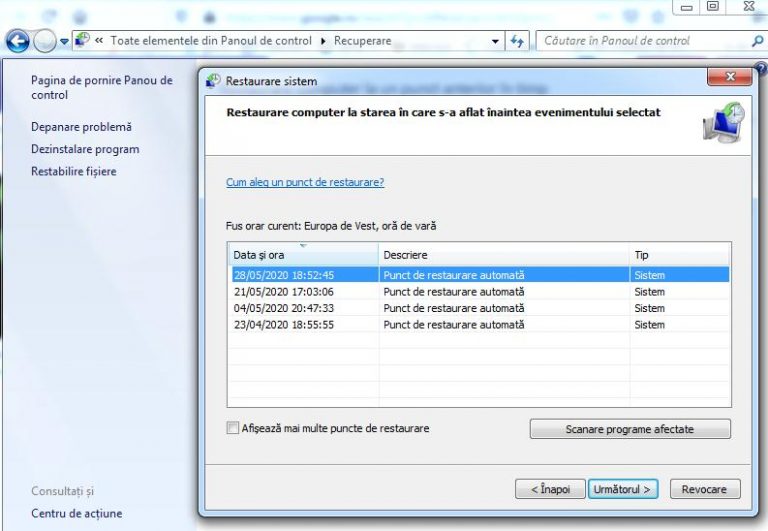This screenshot has height=531, width=768.
Task: Close the Restaurare sistem dialog
Action: coord(729,78)
